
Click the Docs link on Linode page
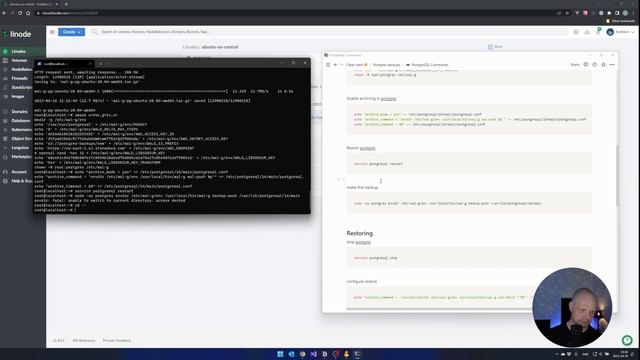(496, 47)
